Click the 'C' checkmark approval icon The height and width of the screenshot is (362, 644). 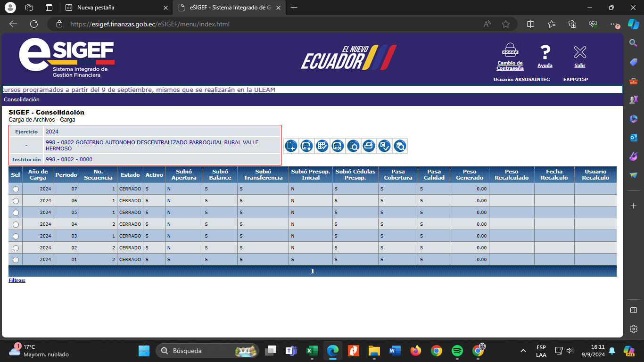click(384, 146)
